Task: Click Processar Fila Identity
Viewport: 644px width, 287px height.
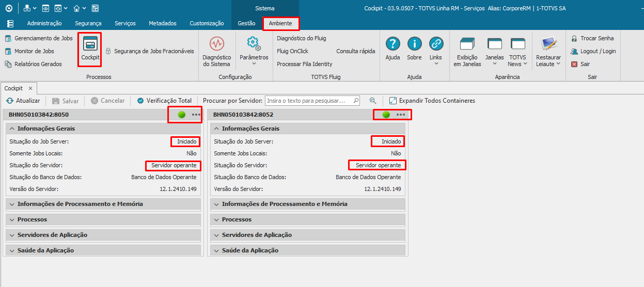Action: 305,64
